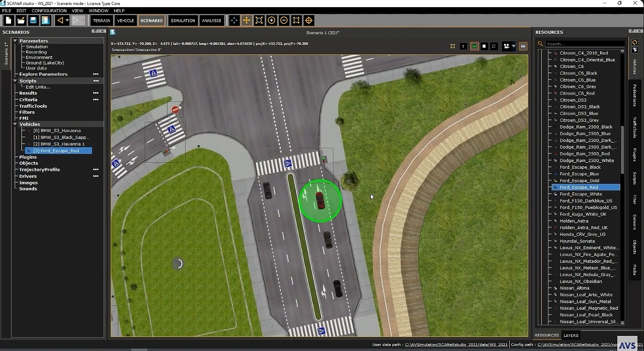Select the [3] Ford_Escape_Red vehicle
Screen dimensions: 644x351
pos(59,151)
